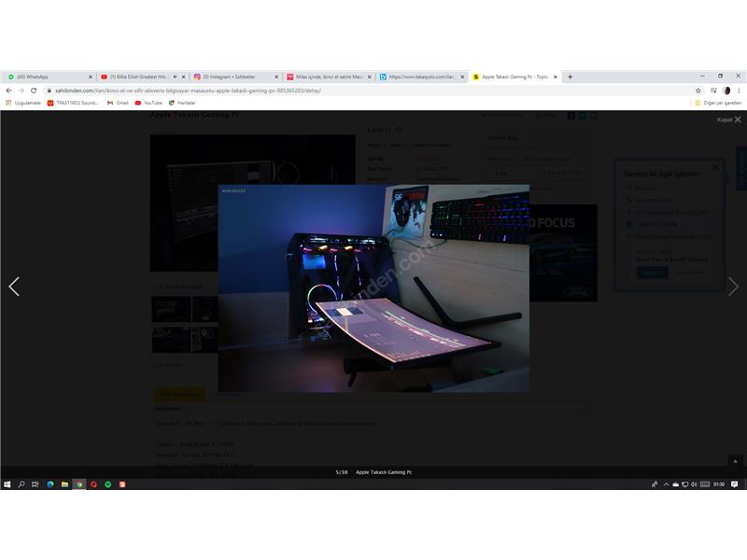Show the previous photo with left arrow
Screen dimensions: 747x560
coord(14,287)
